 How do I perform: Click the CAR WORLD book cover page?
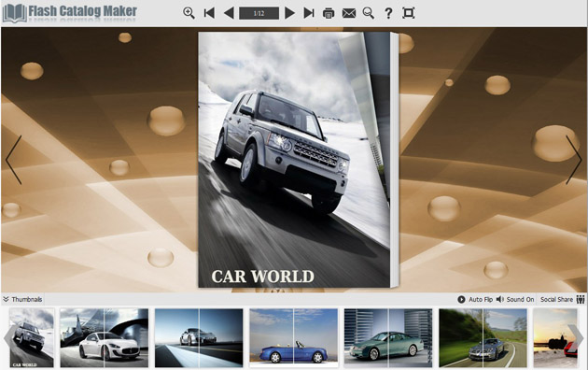pyautogui.click(x=294, y=160)
